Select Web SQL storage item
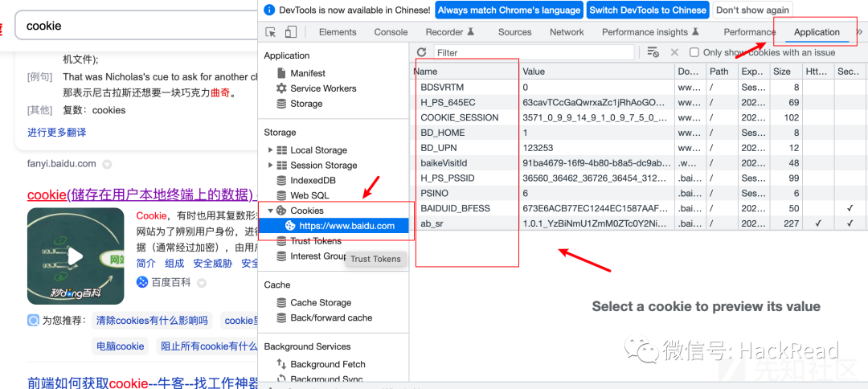Image resolution: width=868 pixels, height=389 pixels. (302, 195)
